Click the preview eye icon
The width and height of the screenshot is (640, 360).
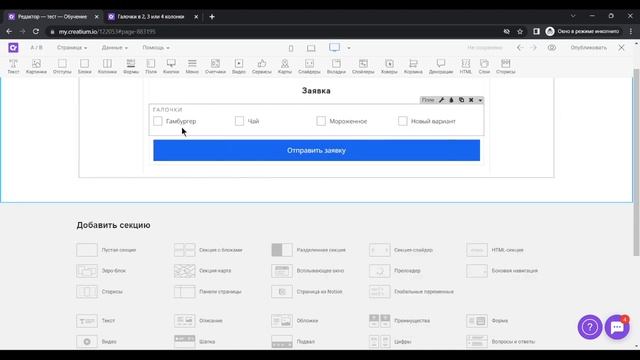pos(552,48)
